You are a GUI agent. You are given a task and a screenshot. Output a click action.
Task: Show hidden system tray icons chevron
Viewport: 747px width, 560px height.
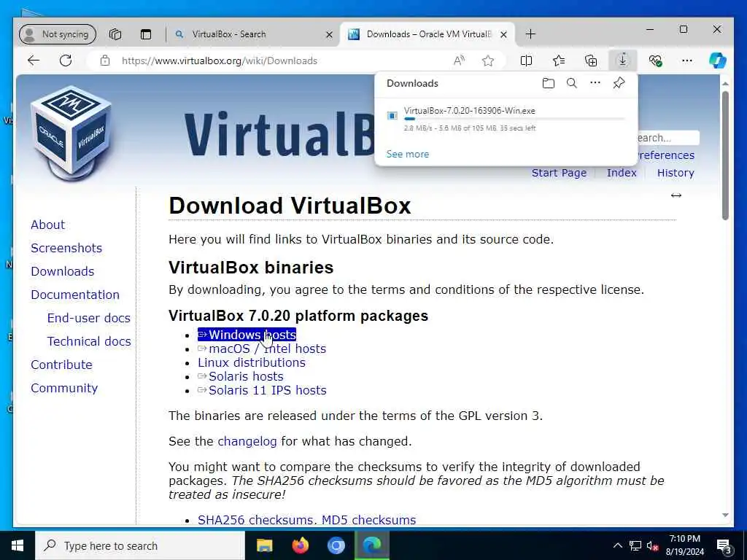[617, 545]
